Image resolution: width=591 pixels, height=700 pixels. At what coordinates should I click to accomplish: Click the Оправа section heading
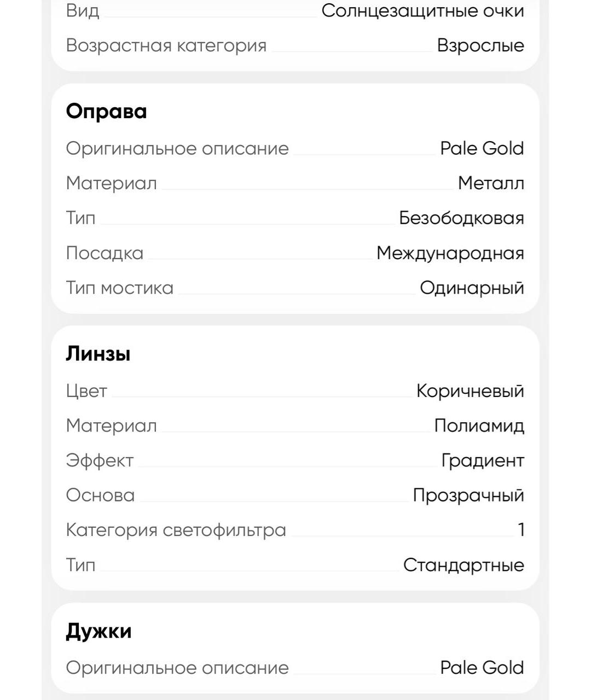[106, 112]
